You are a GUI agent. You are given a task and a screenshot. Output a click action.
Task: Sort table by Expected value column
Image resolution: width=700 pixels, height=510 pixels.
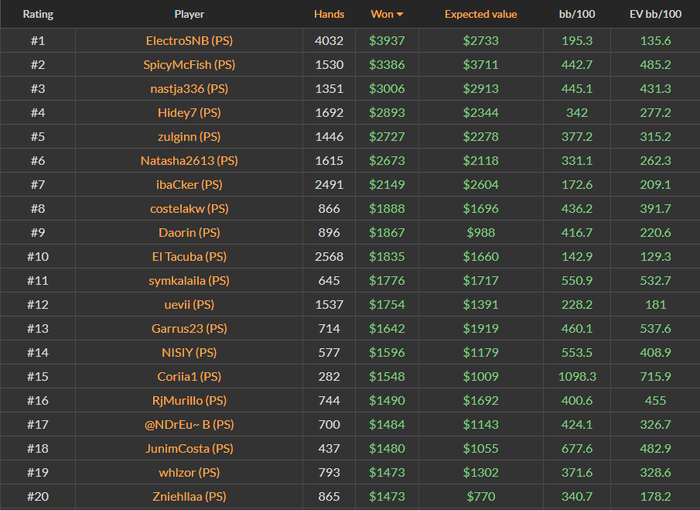tap(480, 15)
